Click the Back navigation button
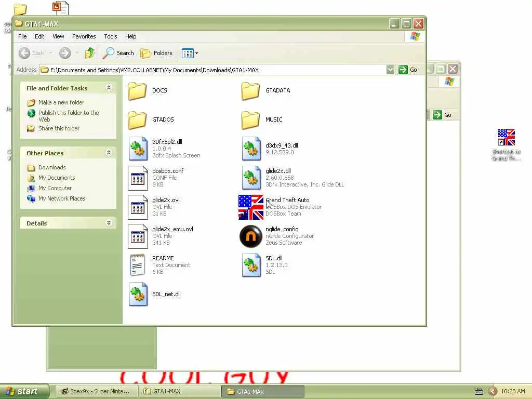532x399 pixels. pos(32,53)
